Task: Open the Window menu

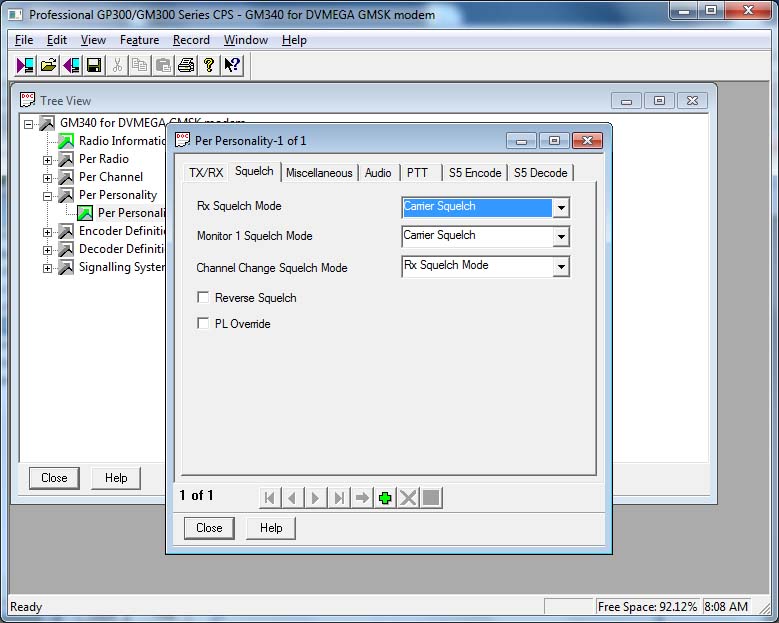Action: (245, 40)
